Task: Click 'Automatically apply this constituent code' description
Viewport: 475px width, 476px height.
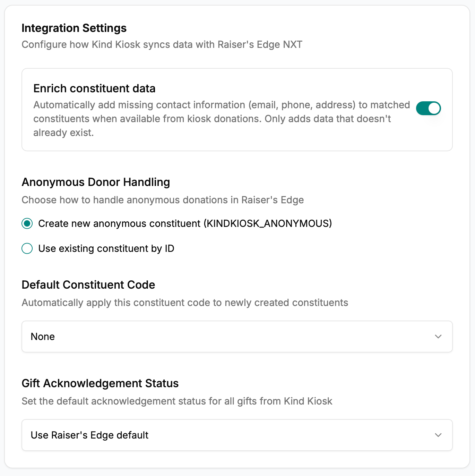Action: 185,303
